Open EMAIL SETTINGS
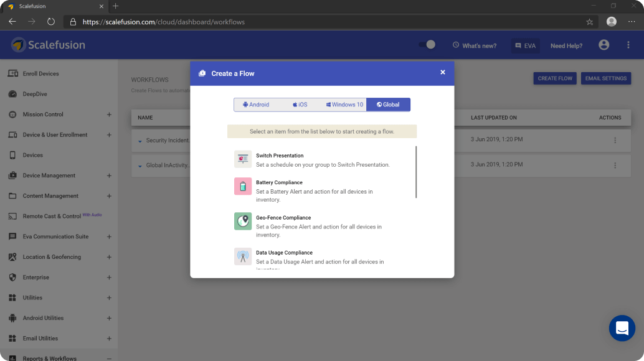The height and width of the screenshot is (361, 644). point(605,78)
